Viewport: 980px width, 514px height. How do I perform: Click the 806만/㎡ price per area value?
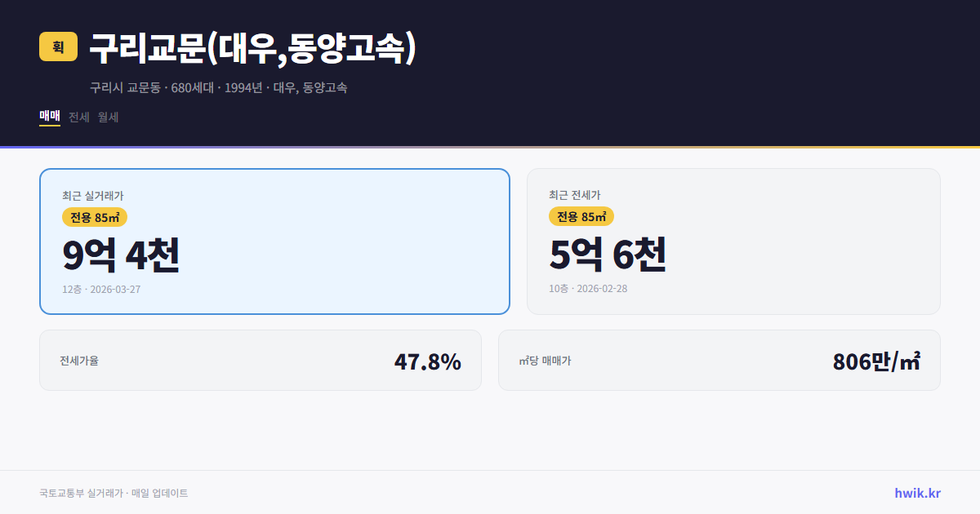point(875,359)
